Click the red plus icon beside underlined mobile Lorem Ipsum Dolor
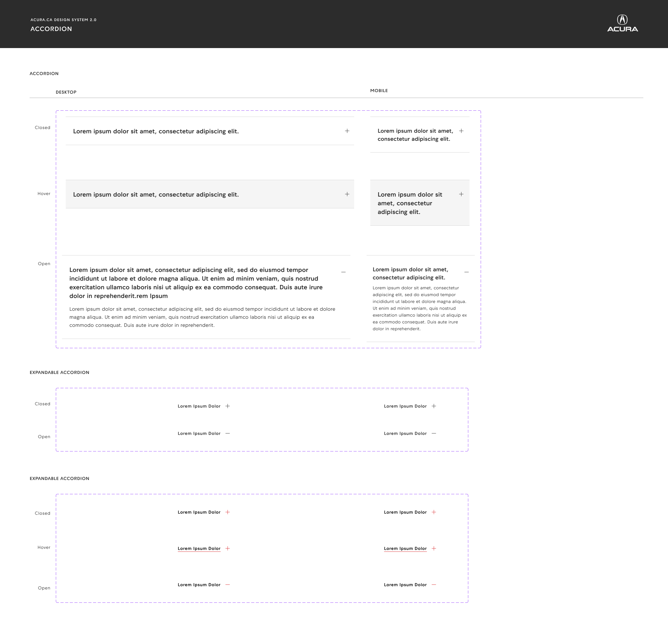 click(x=434, y=548)
